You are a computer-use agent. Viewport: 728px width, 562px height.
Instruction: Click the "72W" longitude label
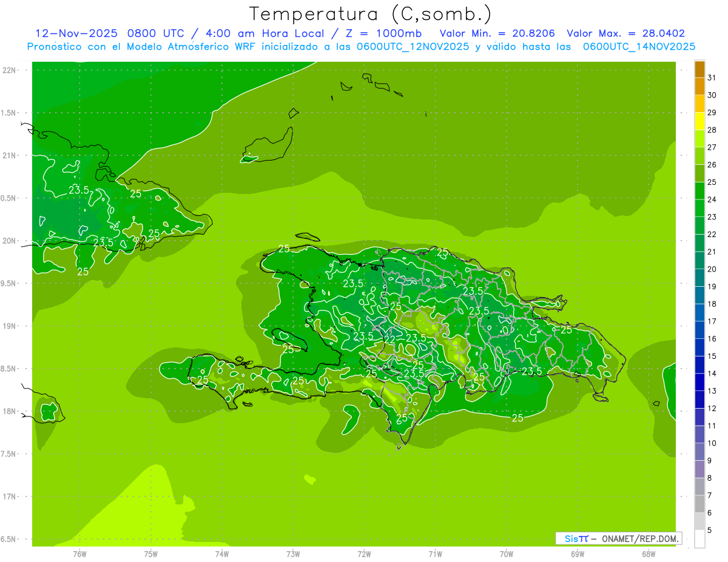(x=365, y=554)
